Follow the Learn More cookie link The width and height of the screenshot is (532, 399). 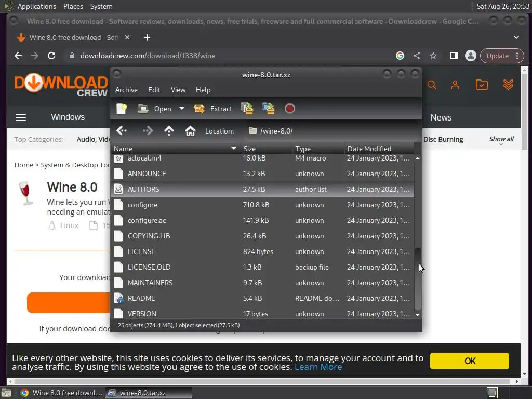click(318, 367)
